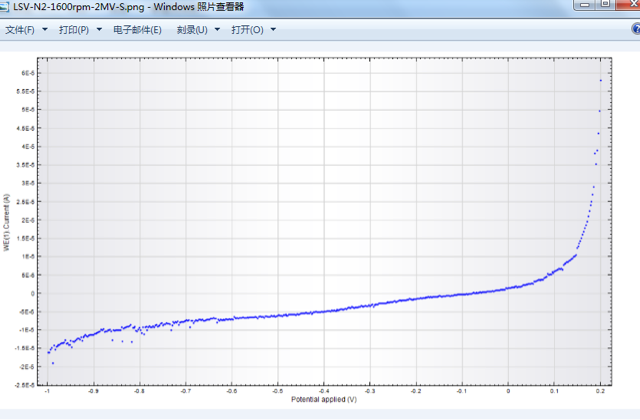640x420 pixels.
Task: Click the blue help icon
Action: point(636,29)
